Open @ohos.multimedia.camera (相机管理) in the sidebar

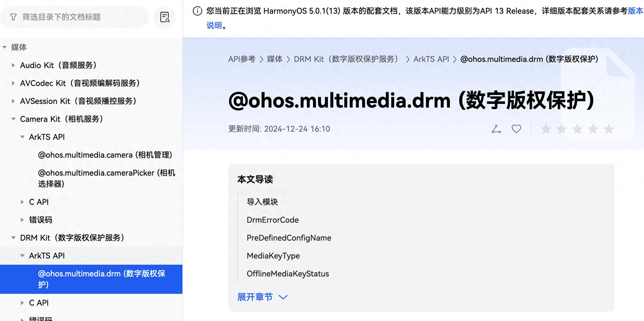click(105, 155)
